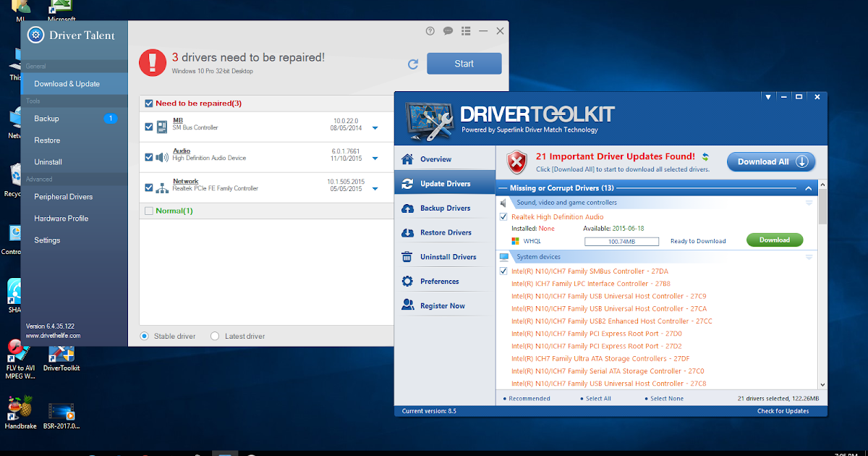Click the Check for Updates link
Viewport: 868px width, 456px height.
coord(783,411)
